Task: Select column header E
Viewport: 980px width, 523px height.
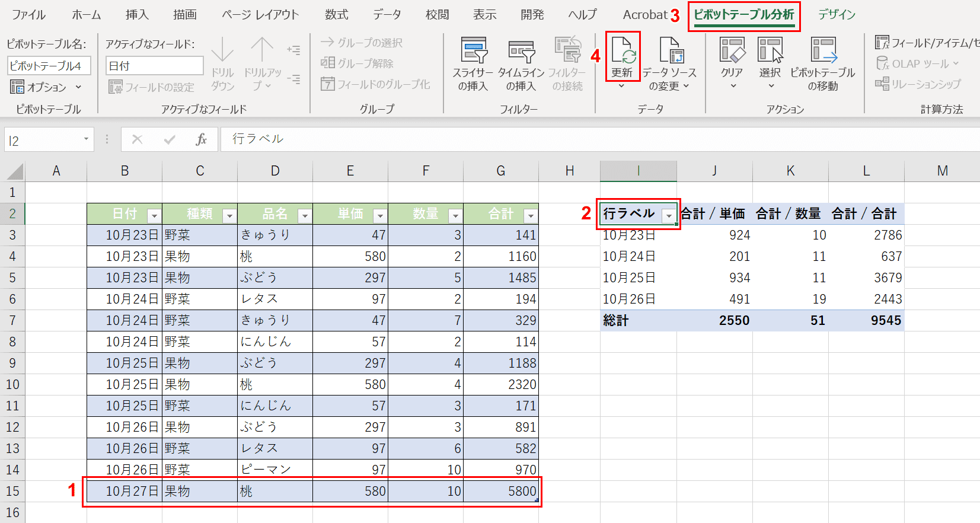Action: click(350, 171)
